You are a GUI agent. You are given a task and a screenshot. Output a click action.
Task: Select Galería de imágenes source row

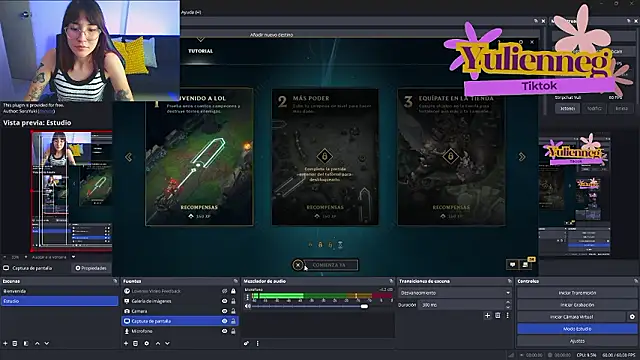pyautogui.click(x=180, y=301)
